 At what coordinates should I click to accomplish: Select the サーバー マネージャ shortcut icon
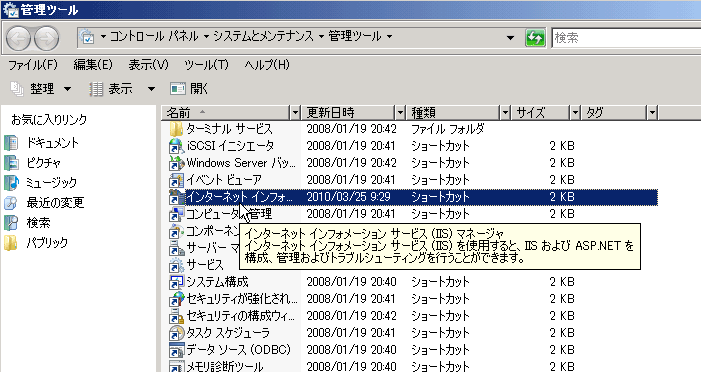coord(176,248)
